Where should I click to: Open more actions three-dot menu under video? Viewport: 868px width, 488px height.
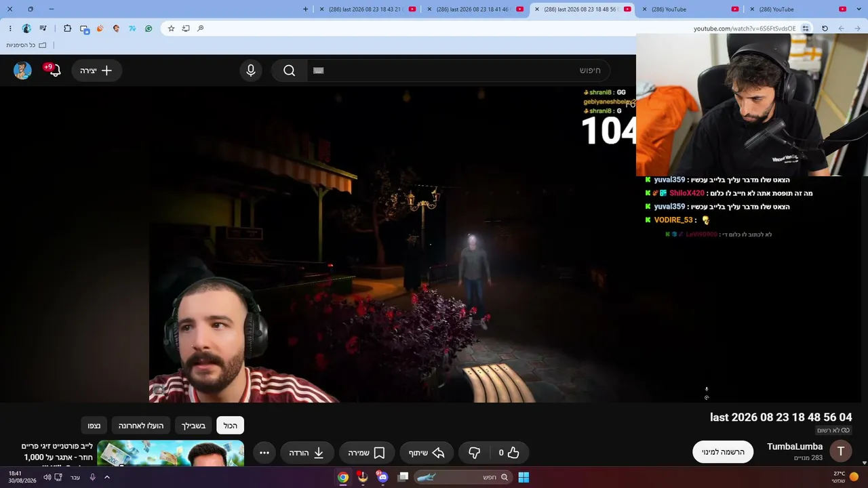[264, 453]
